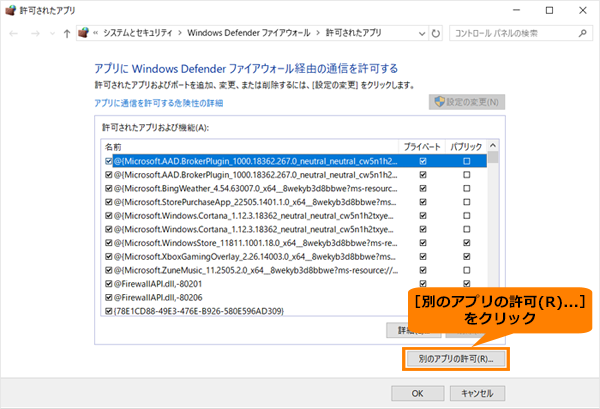Go up one folder level
600x409 pixels.
67,34
